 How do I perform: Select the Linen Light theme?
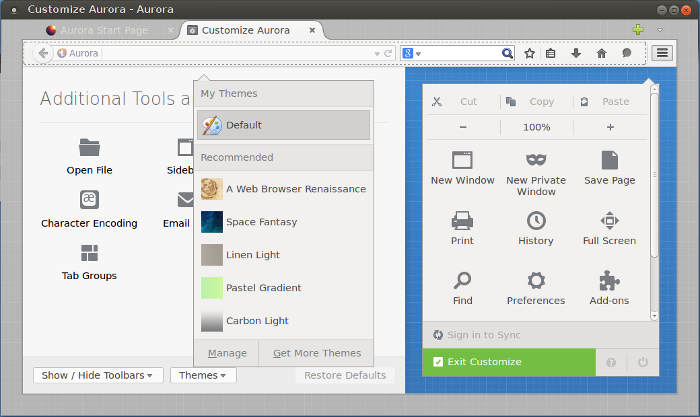(x=283, y=255)
